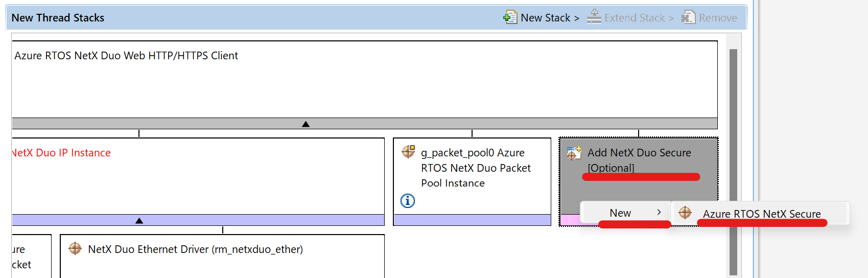
Task: Click the New Stack icon
Action: pos(510,17)
